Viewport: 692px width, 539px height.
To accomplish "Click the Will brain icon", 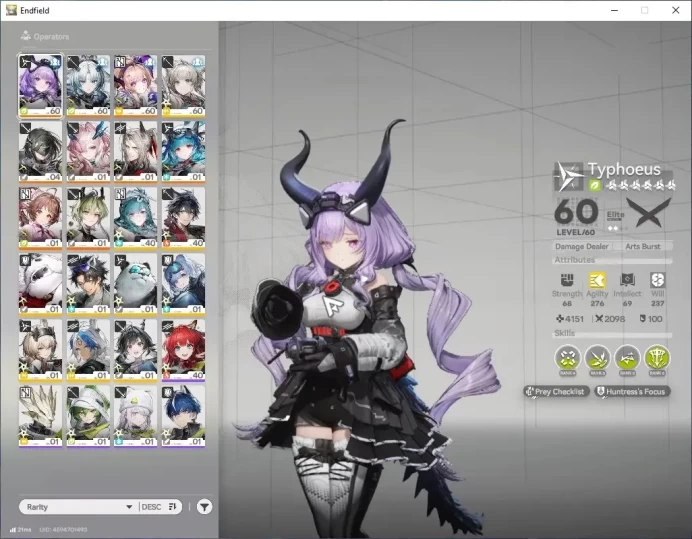I will tap(657, 280).
